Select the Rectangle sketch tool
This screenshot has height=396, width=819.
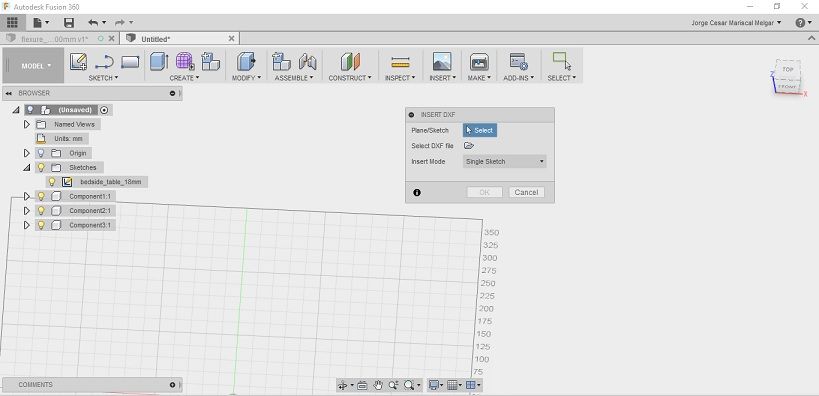pos(130,62)
